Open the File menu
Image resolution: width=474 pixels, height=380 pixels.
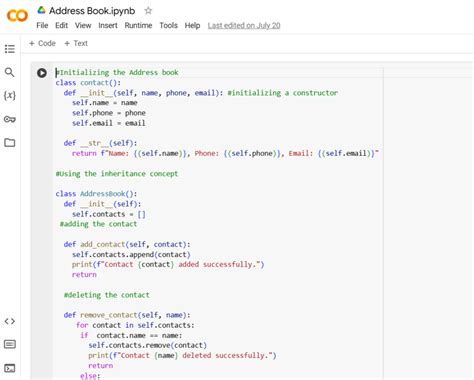[42, 25]
